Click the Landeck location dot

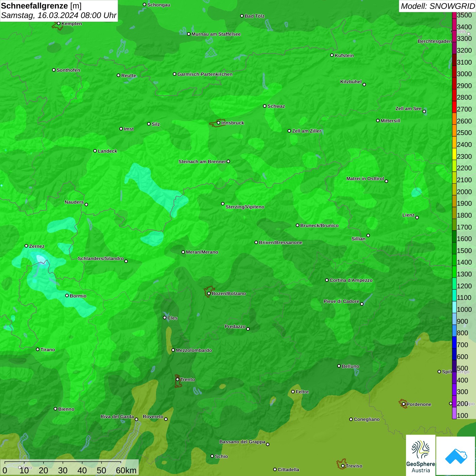[95, 151]
